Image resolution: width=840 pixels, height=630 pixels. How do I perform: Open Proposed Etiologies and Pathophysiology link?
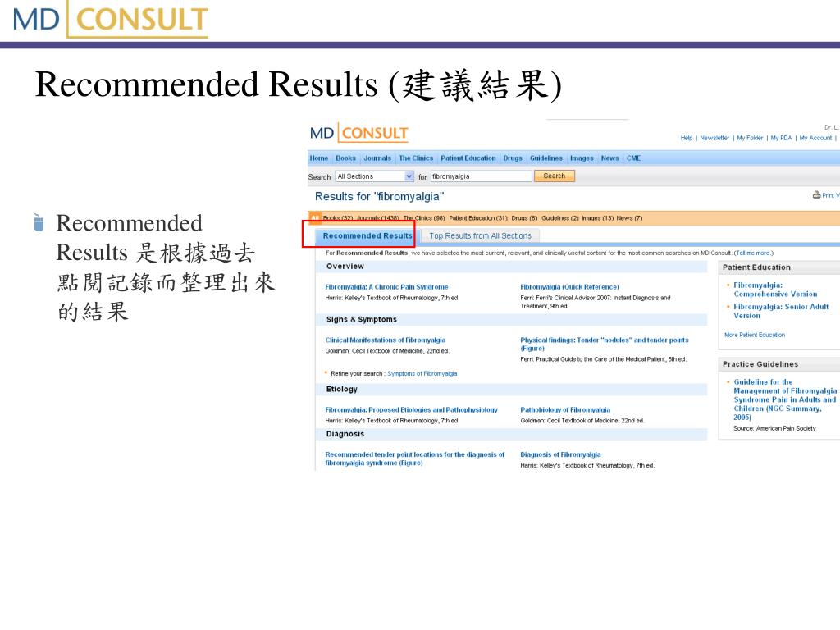411,410
